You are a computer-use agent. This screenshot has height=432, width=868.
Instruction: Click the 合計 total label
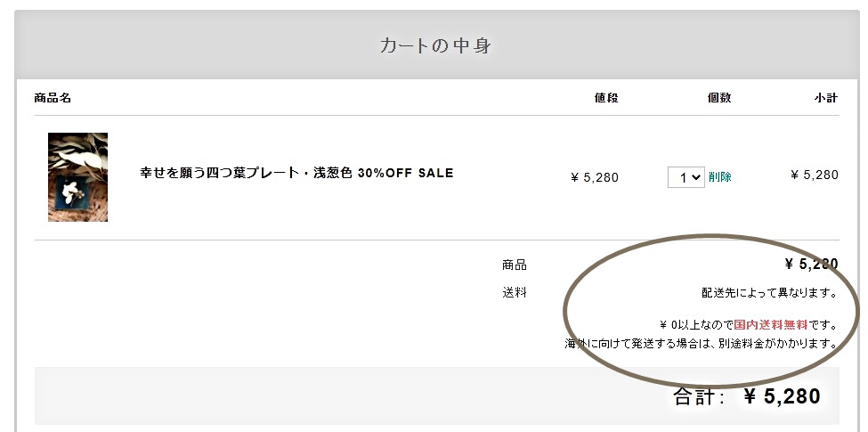(x=699, y=396)
